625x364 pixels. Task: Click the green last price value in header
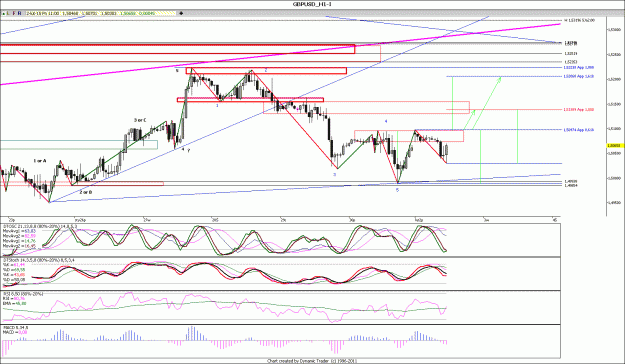coord(128,13)
